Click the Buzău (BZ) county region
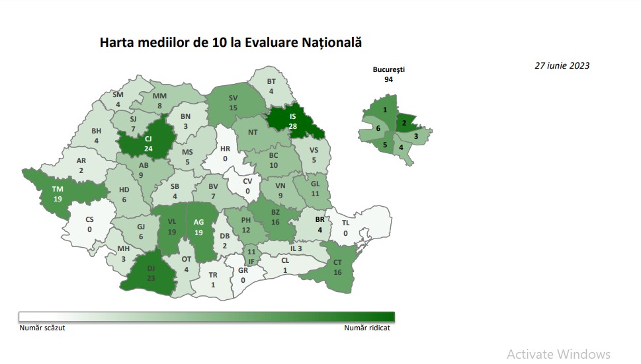This screenshot has height=364, width=641. click(x=275, y=217)
